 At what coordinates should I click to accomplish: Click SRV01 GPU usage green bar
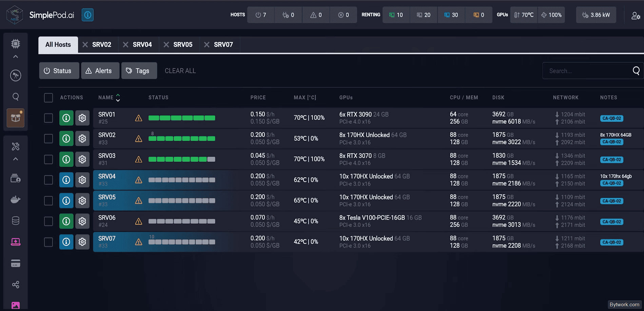coord(182,118)
